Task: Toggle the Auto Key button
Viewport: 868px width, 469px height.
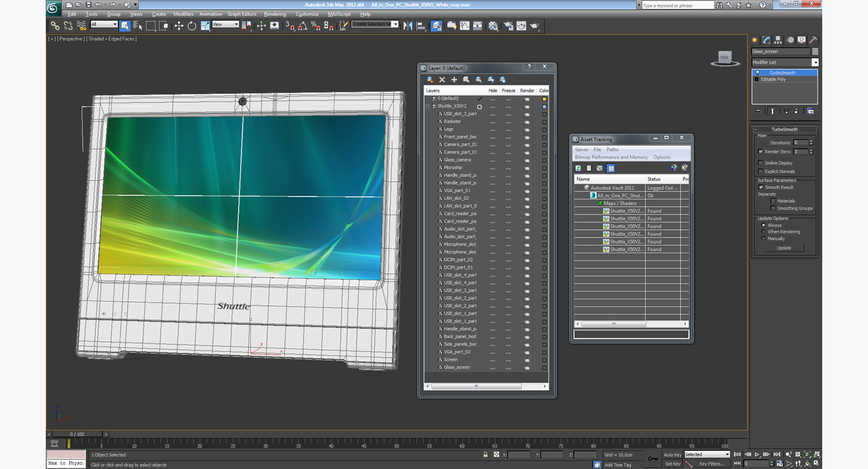Action: tap(673, 455)
